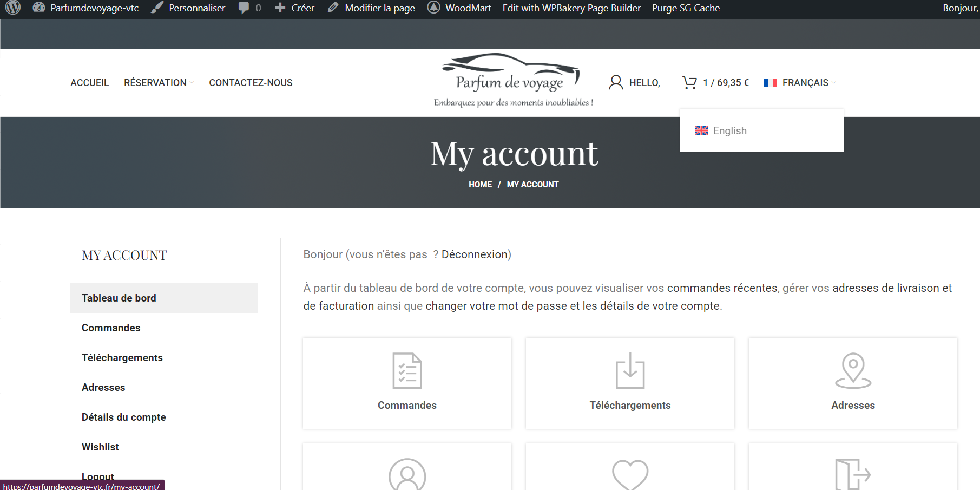Click MY ACCOUNT breadcrumb text
980x490 pixels.
[x=532, y=185]
